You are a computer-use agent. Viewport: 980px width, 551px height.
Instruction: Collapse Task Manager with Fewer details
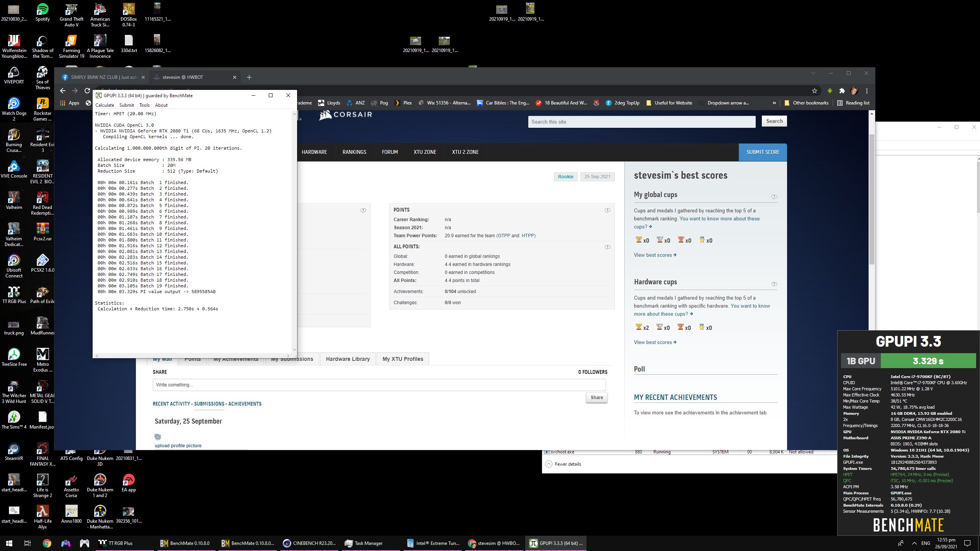point(563,464)
